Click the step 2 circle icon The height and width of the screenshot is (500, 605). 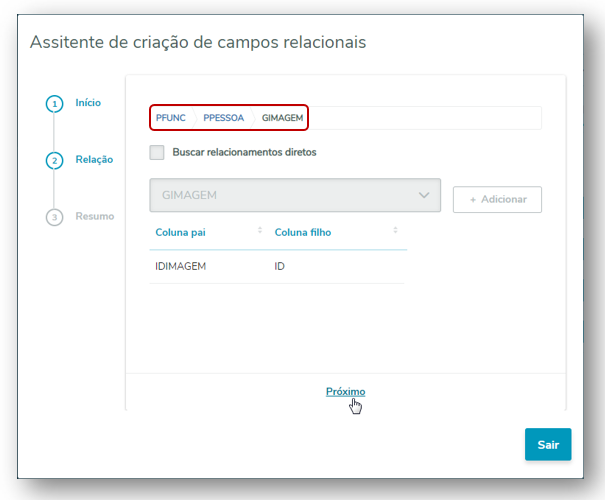[54, 160]
